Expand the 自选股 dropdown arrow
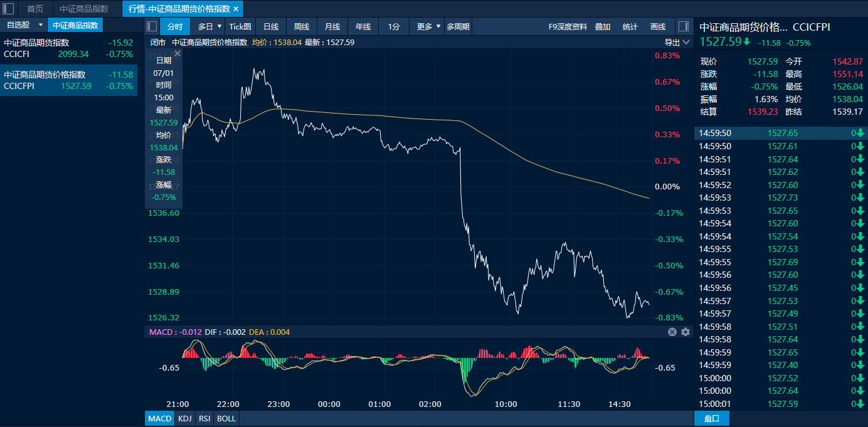 [41, 25]
